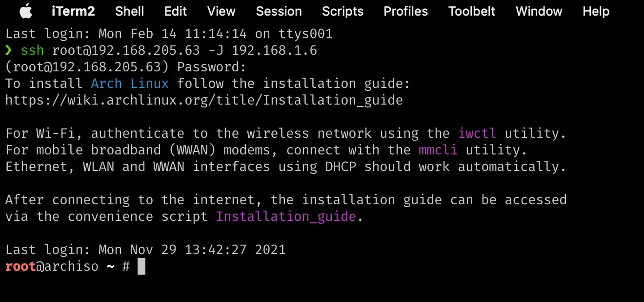The width and height of the screenshot is (644, 302).
Task: Open the Session menu
Action: 279,11
